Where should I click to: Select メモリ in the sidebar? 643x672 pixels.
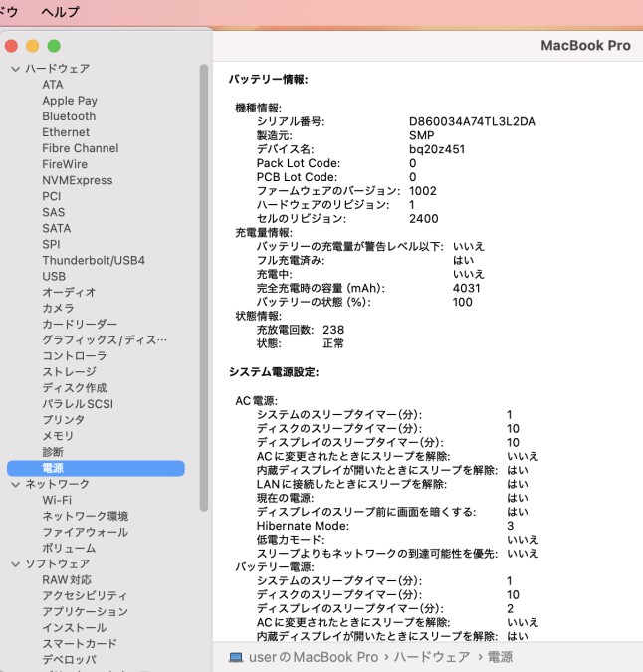(x=59, y=436)
